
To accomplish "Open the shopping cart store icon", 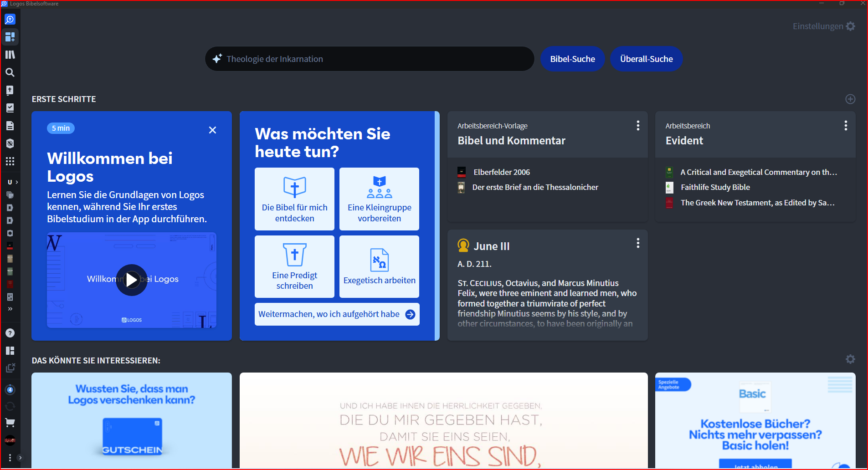I will point(10,423).
